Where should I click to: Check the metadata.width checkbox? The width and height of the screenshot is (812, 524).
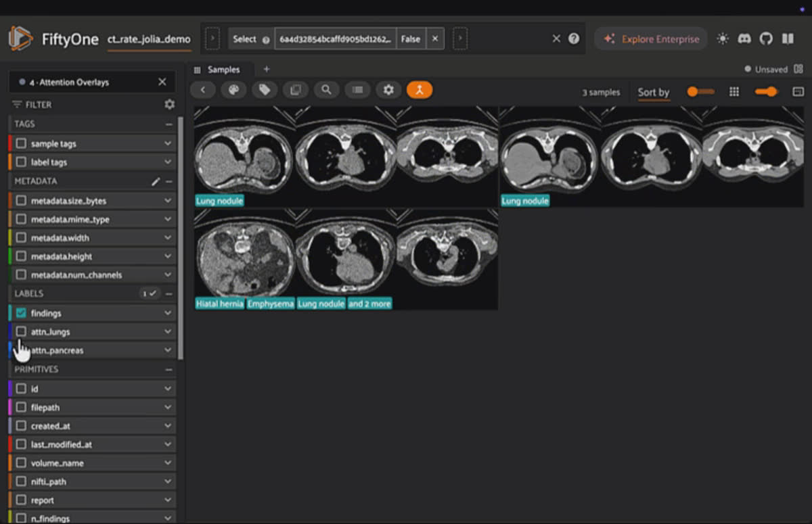click(22, 238)
